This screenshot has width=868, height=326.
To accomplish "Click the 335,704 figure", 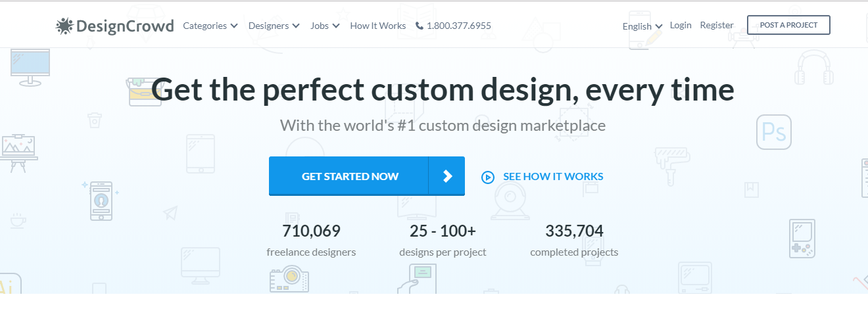I will (x=574, y=231).
